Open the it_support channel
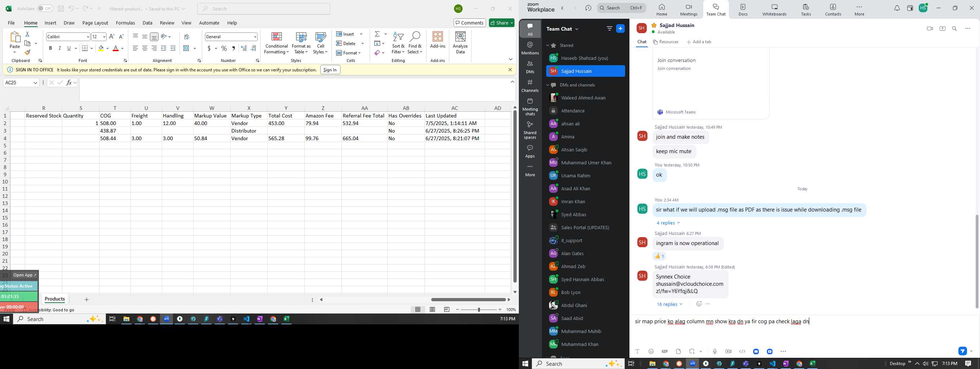This screenshot has width=980, height=369. 585,240
